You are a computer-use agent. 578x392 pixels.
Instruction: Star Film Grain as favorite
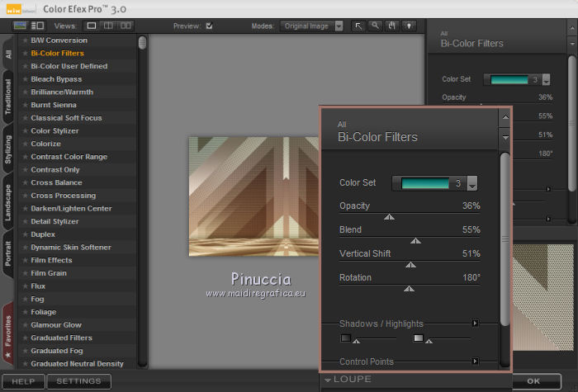point(25,273)
